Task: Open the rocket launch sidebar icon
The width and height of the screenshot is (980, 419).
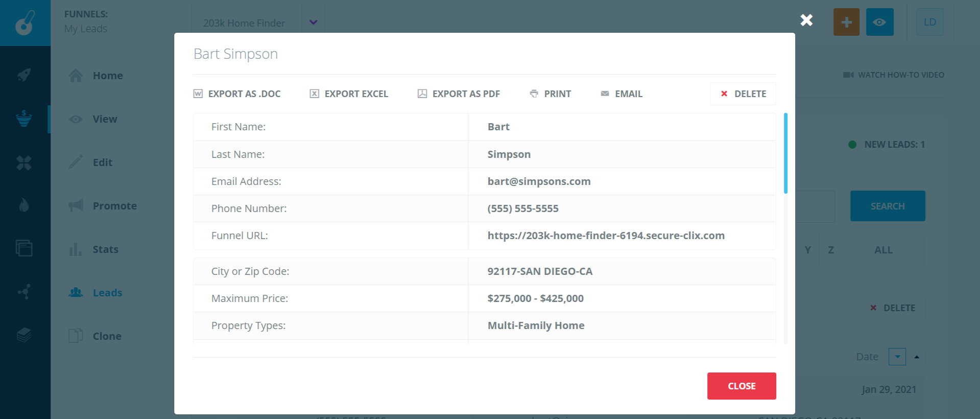Action: pos(24,75)
